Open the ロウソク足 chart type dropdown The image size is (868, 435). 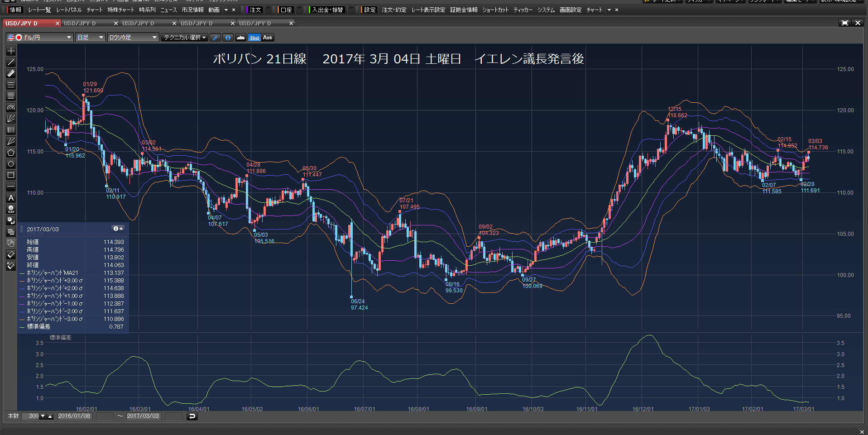(133, 38)
